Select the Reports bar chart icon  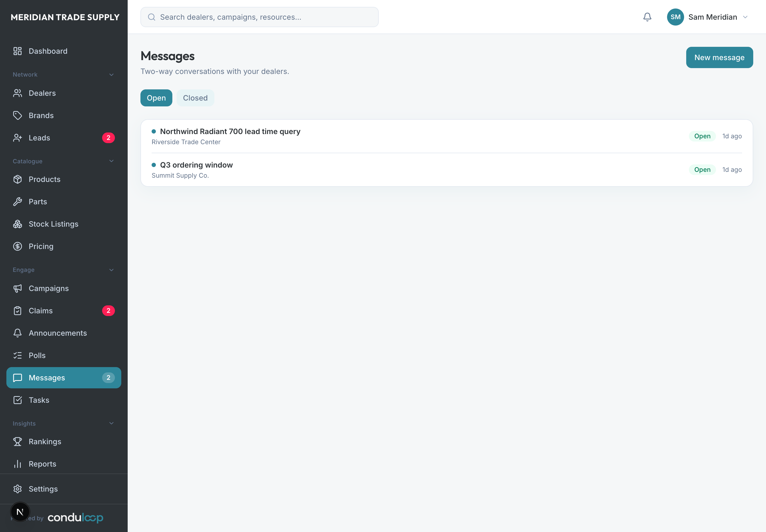[x=17, y=464]
